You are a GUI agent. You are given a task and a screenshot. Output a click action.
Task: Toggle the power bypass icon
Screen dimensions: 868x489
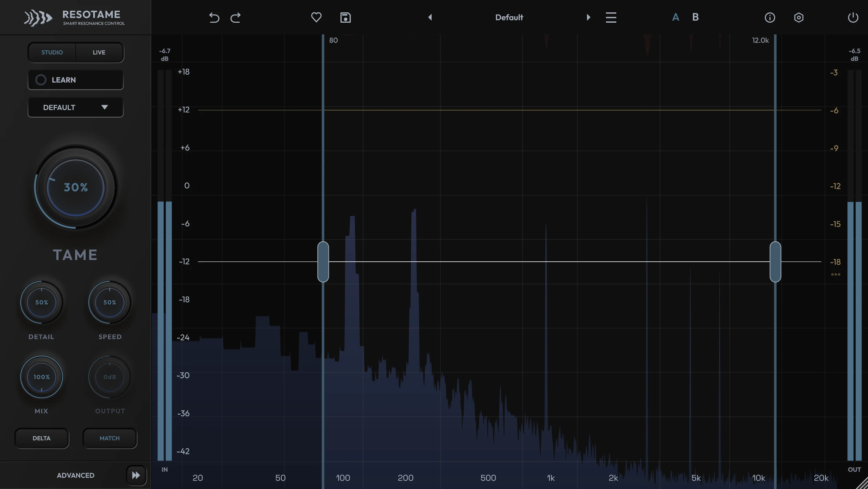(x=853, y=17)
